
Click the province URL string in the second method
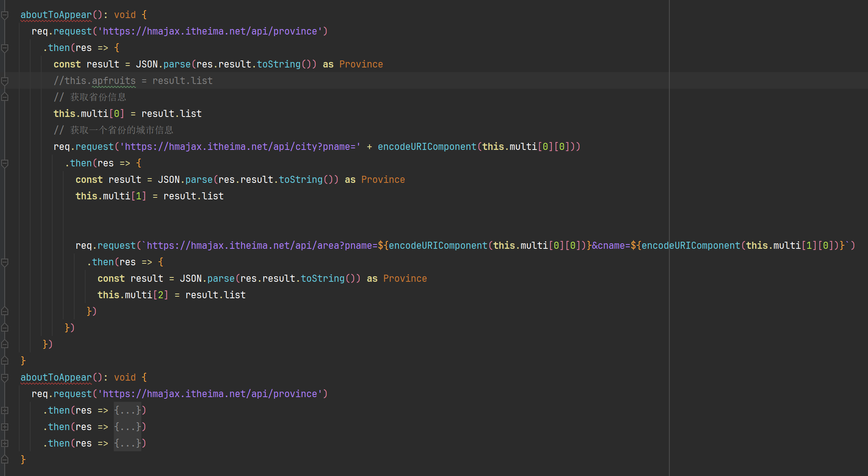click(210, 394)
